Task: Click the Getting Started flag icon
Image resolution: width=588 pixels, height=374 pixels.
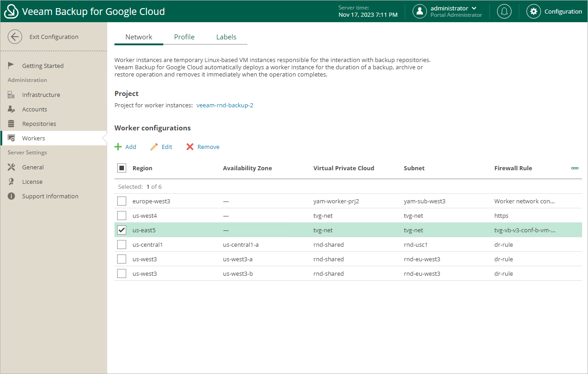Action: tap(11, 66)
